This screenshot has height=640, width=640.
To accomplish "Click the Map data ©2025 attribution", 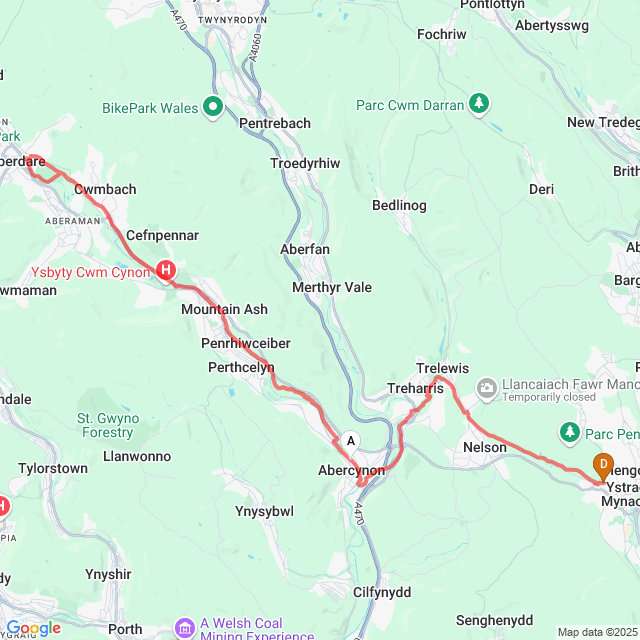I will pos(598,632).
